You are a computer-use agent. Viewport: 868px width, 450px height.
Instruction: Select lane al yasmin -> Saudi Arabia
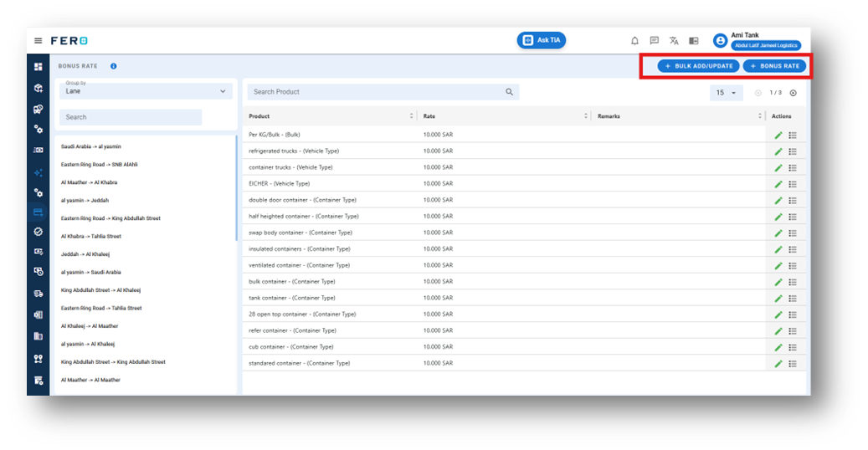[x=90, y=273]
